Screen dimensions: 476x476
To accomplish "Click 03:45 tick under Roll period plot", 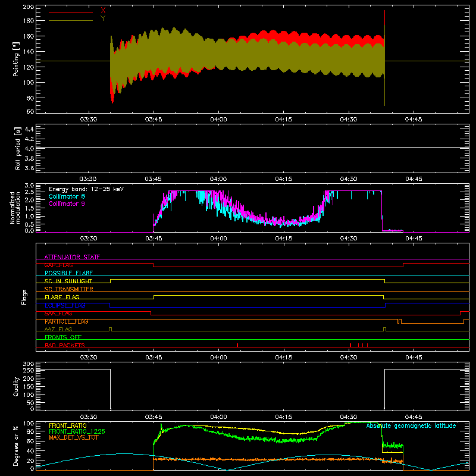I will coord(153,179).
